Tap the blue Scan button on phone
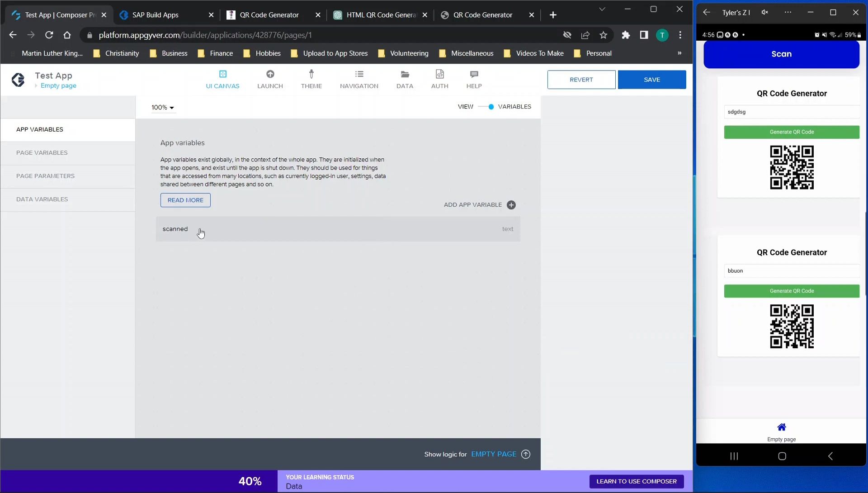This screenshot has height=493, width=868. click(781, 54)
